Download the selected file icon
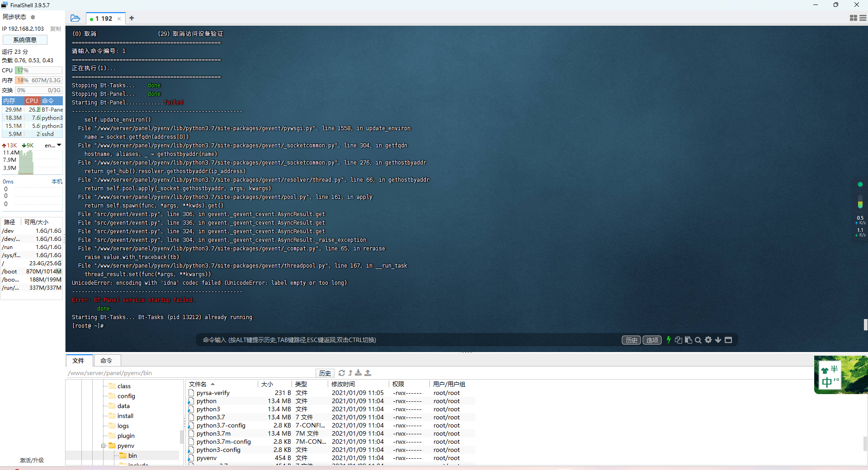Viewport: 868px width, 470px height. click(359, 373)
